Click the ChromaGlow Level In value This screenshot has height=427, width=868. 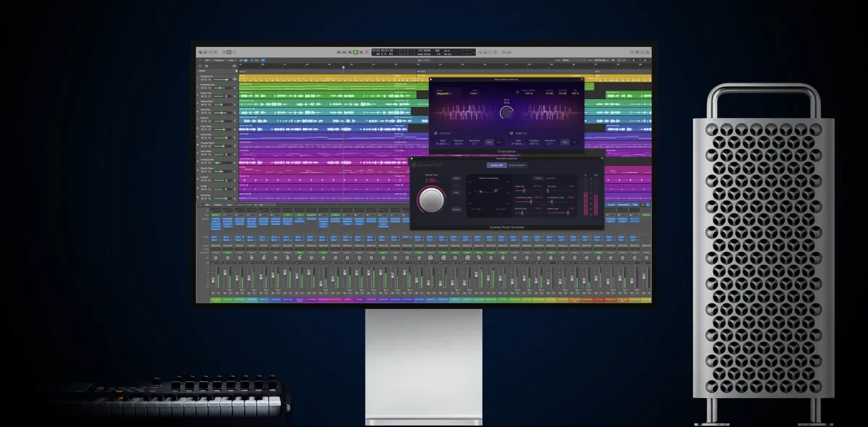click(x=549, y=93)
